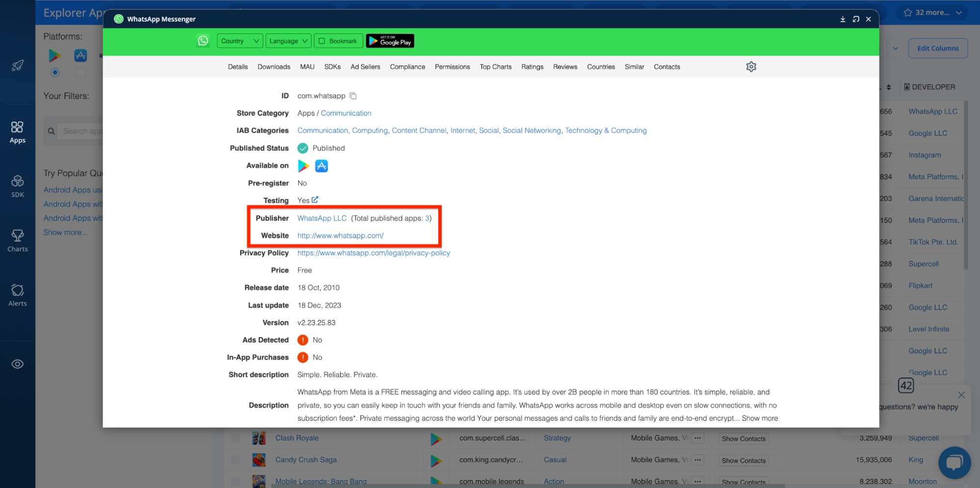The height and width of the screenshot is (488, 980).
Task: Open SDK in the left sidebar
Action: [x=17, y=187]
